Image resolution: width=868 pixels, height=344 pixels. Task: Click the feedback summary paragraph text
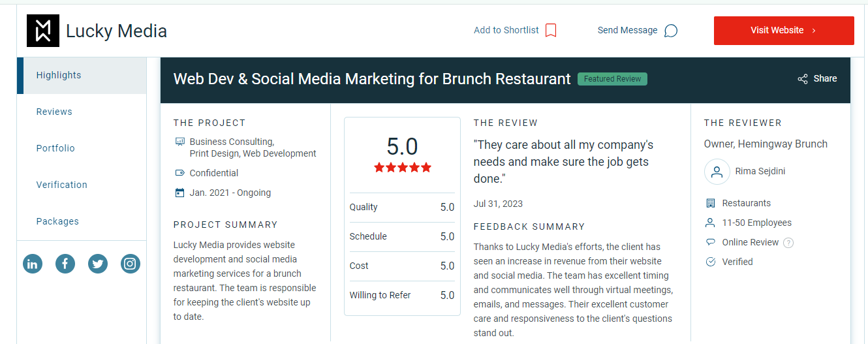click(573, 290)
